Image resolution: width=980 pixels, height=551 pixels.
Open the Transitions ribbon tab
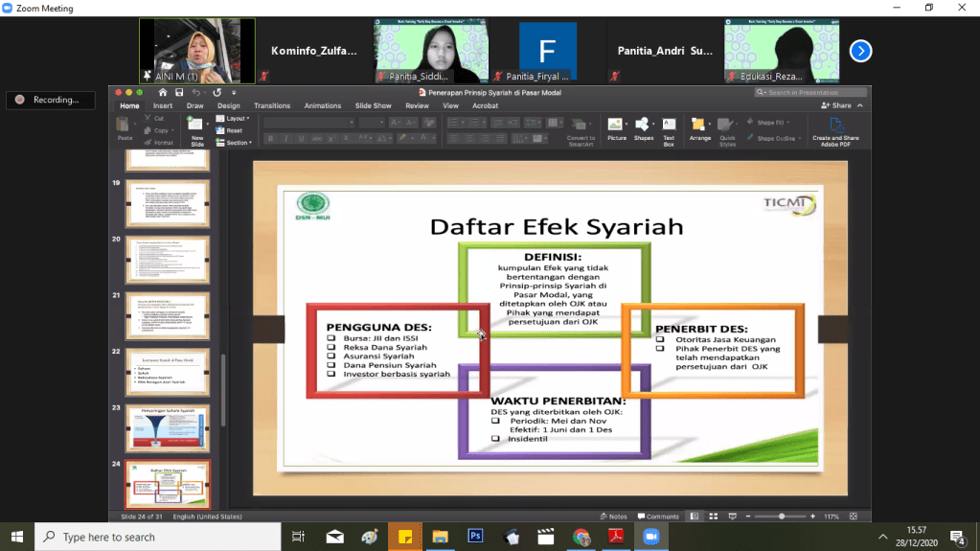point(272,105)
